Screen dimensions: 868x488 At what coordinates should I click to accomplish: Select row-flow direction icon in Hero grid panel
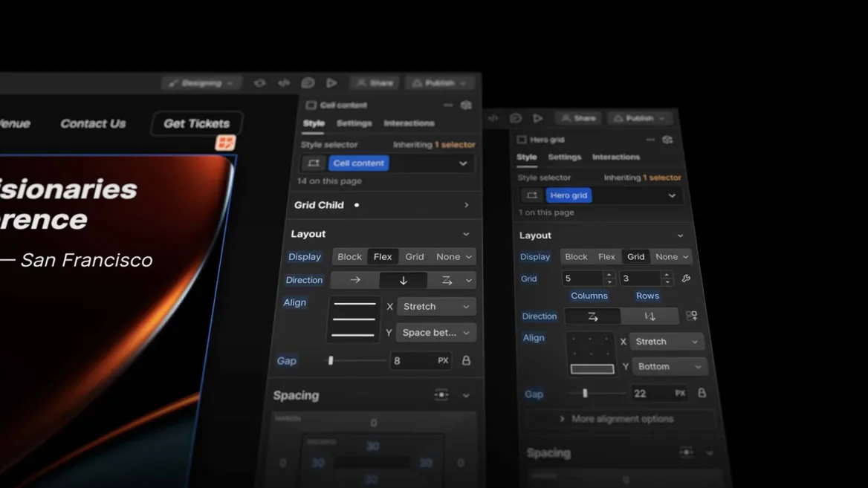pos(592,316)
